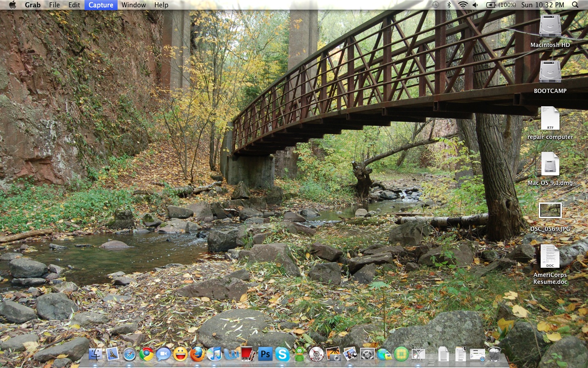Open the Window menu

[x=134, y=5]
